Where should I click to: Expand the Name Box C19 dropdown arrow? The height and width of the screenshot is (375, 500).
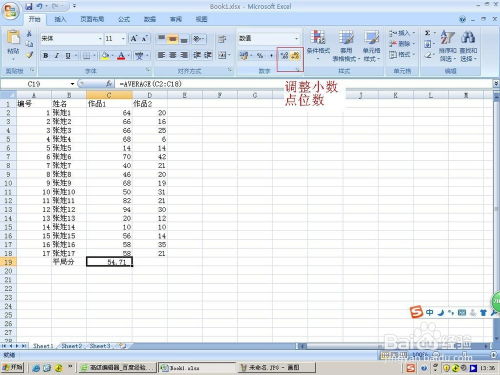pyautogui.click(x=72, y=84)
